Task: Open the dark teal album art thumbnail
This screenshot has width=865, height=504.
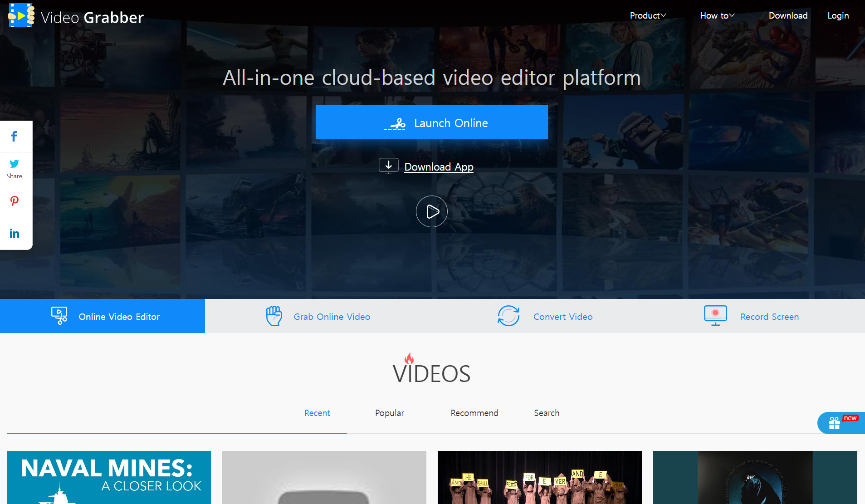Action: (755, 477)
